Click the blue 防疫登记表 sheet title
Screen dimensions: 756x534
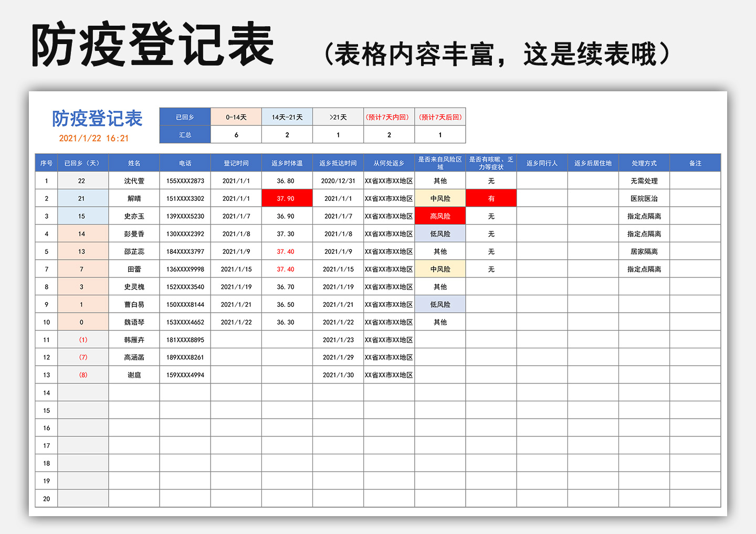[x=97, y=119]
